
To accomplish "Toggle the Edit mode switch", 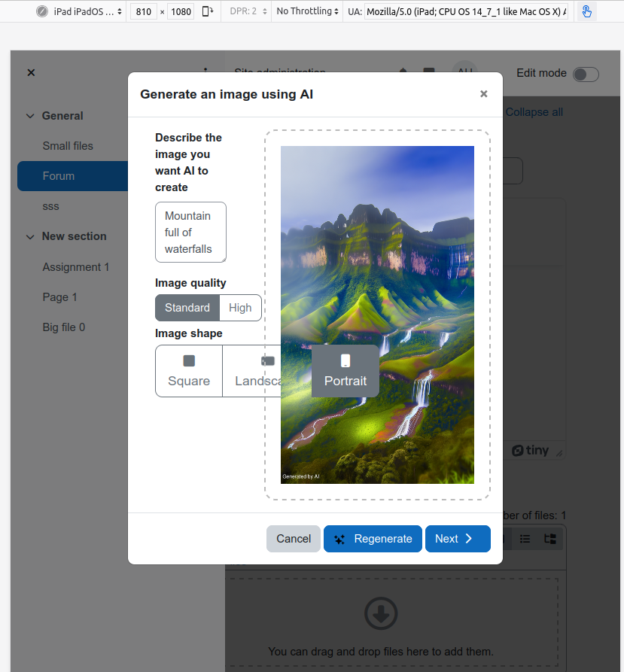I will coord(586,74).
